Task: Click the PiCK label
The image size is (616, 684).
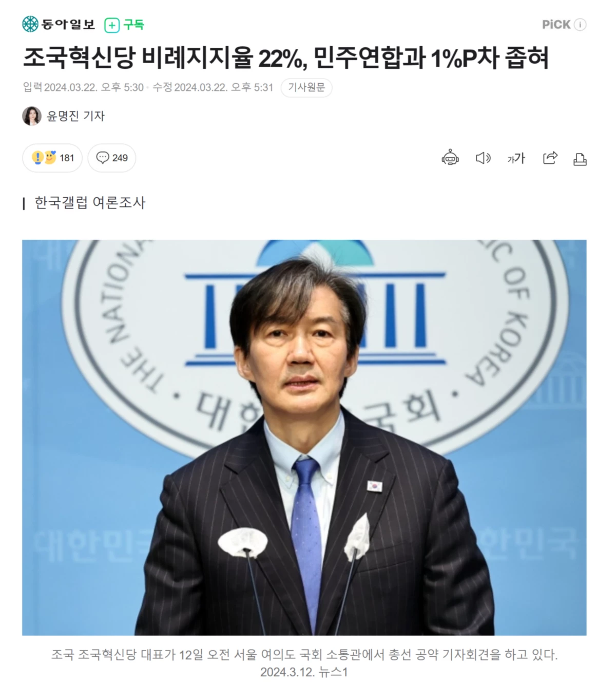Action: (x=556, y=25)
